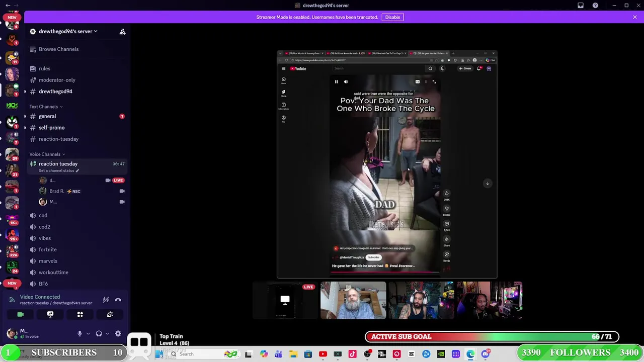Open the Start an Activity icon
Image resolution: width=644 pixels, height=362 pixels.
click(x=80, y=314)
